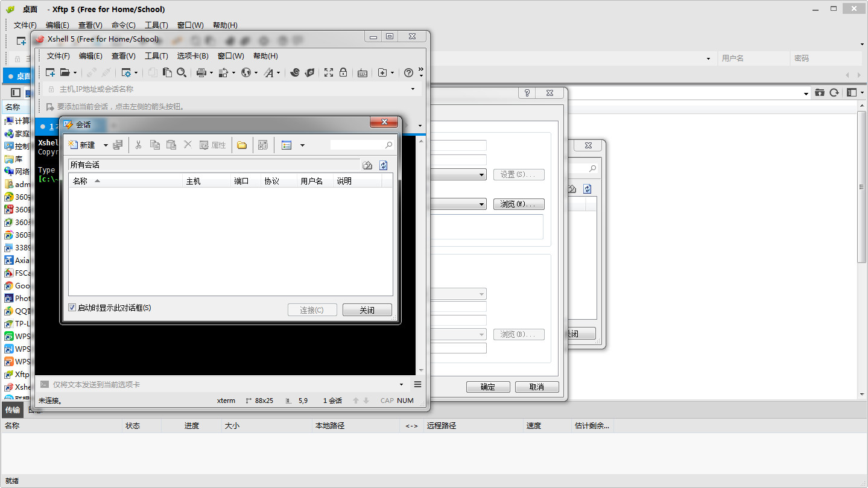Click 确定 button in background dialog
The width and height of the screenshot is (868, 488).
[489, 387]
